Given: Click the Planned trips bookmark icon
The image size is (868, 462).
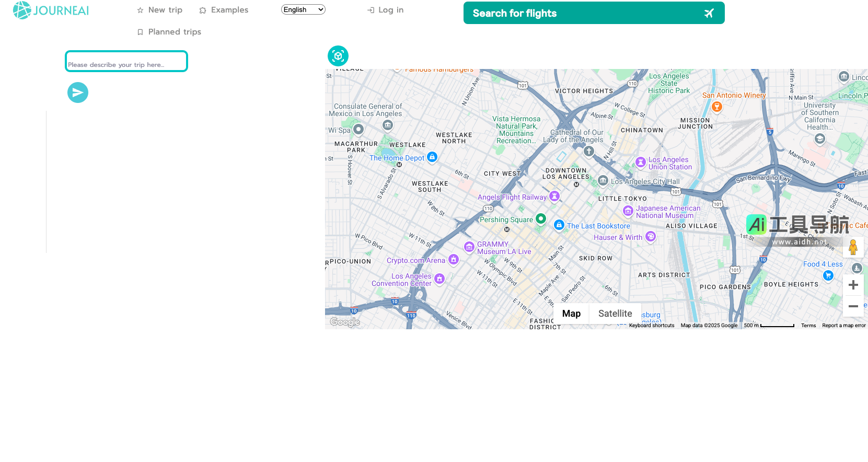Looking at the screenshot, I should pyautogui.click(x=140, y=32).
